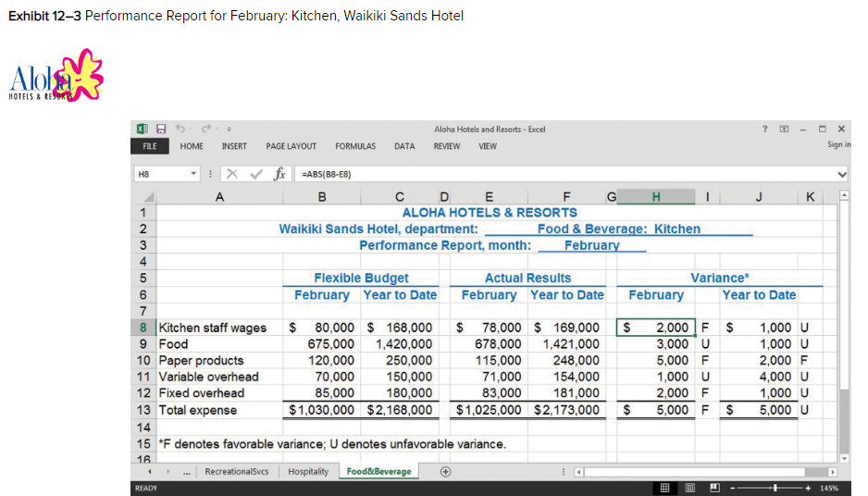Click the vertical scrollbar down arrow
The height and width of the screenshot is (496, 868).
pos(844,458)
